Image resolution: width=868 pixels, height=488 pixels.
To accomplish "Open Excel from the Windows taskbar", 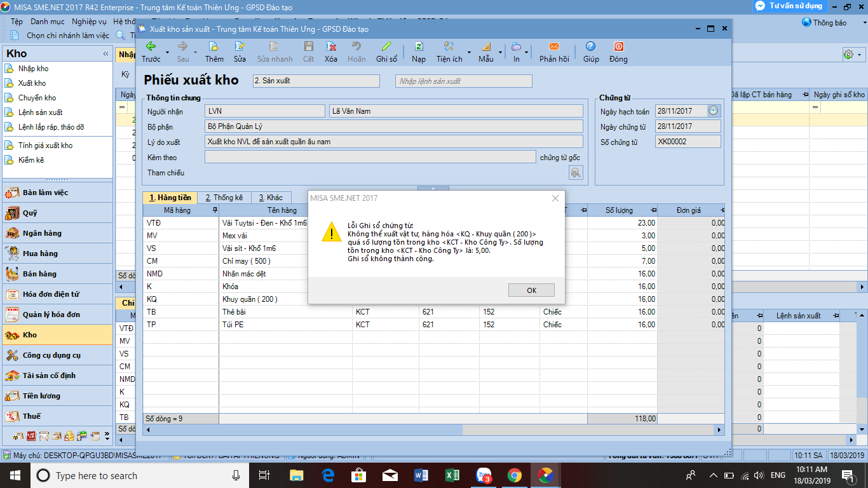I will [452, 475].
